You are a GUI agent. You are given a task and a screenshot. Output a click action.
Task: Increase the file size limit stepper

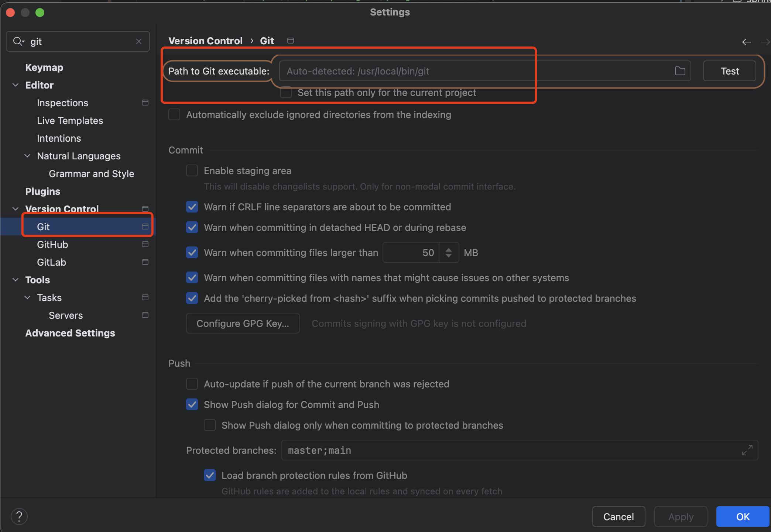click(x=449, y=249)
